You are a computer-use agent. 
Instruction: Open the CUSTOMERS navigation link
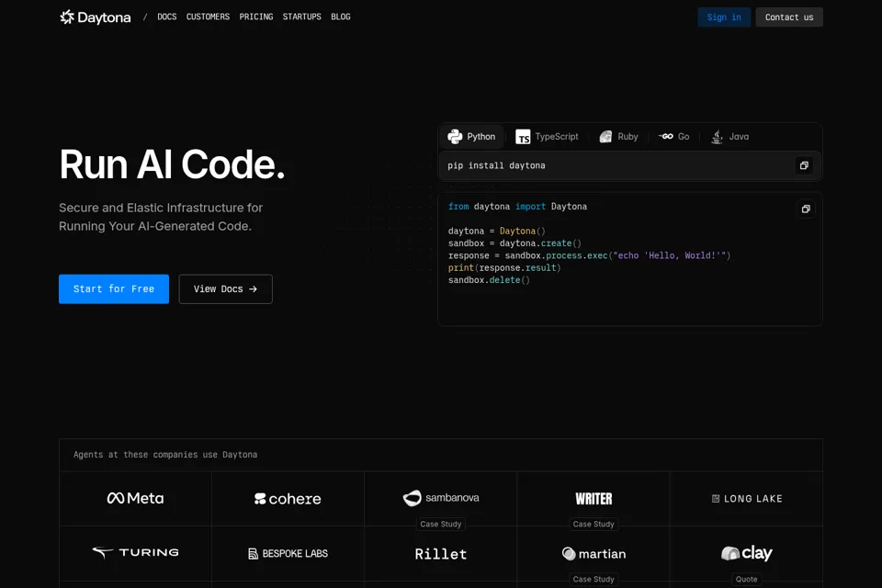209,17
